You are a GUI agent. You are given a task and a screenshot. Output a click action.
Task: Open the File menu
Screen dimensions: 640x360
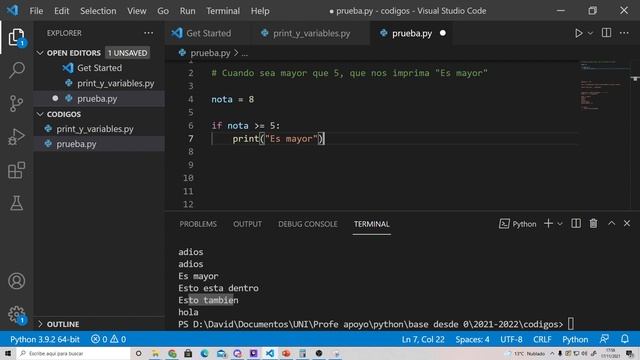pyautogui.click(x=36, y=11)
